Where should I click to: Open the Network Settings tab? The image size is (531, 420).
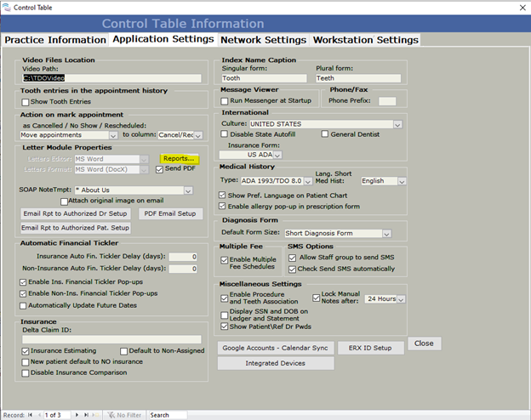tap(263, 40)
